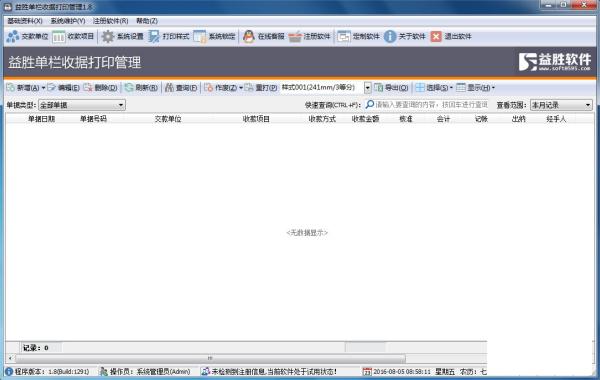Screen dimensions: 600x380
Task: Open the 查看范围 本月记录 combo box
Action: [561, 105]
